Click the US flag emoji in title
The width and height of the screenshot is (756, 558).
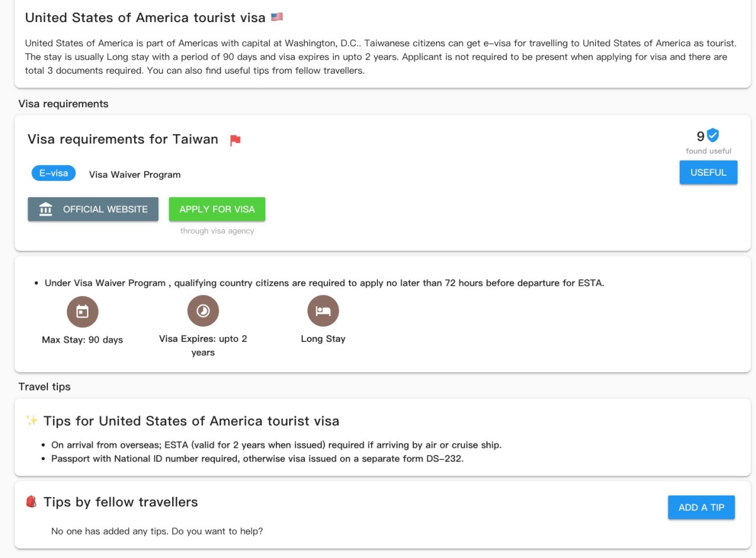[x=277, y=17]
